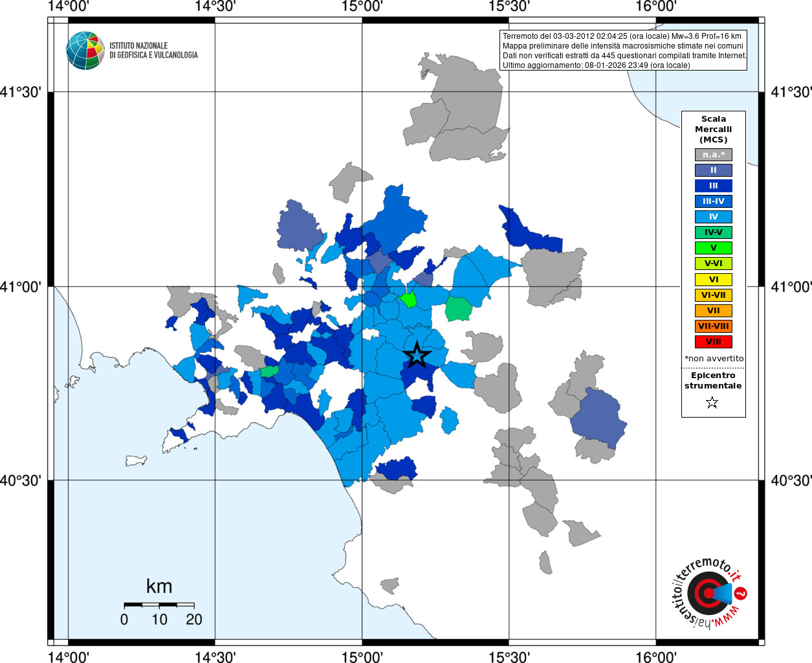Click the haisentitoilterremoto.it target logo
This screenshot has width=812, height=663.
click(708, 593)
